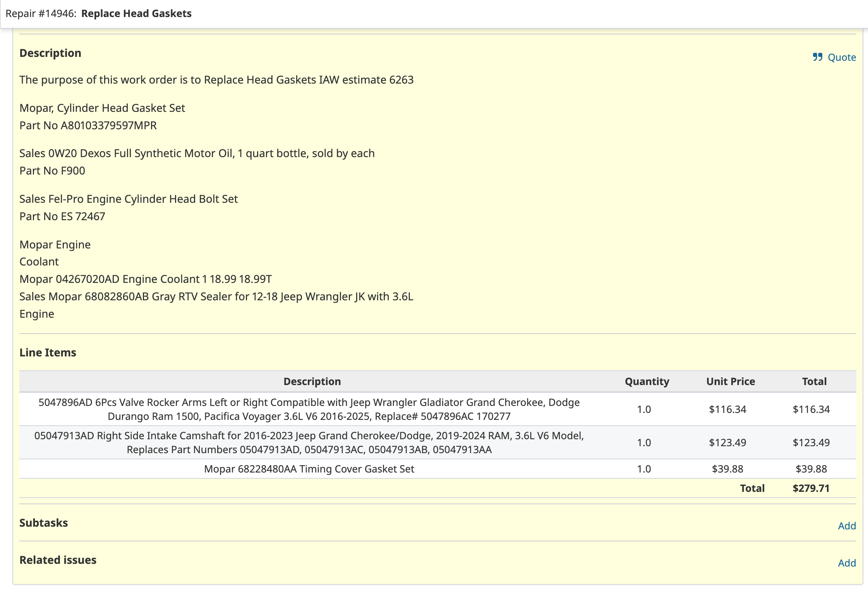Click the Unit Price column header
Screen dimensions: 868x589
point(730,382)
